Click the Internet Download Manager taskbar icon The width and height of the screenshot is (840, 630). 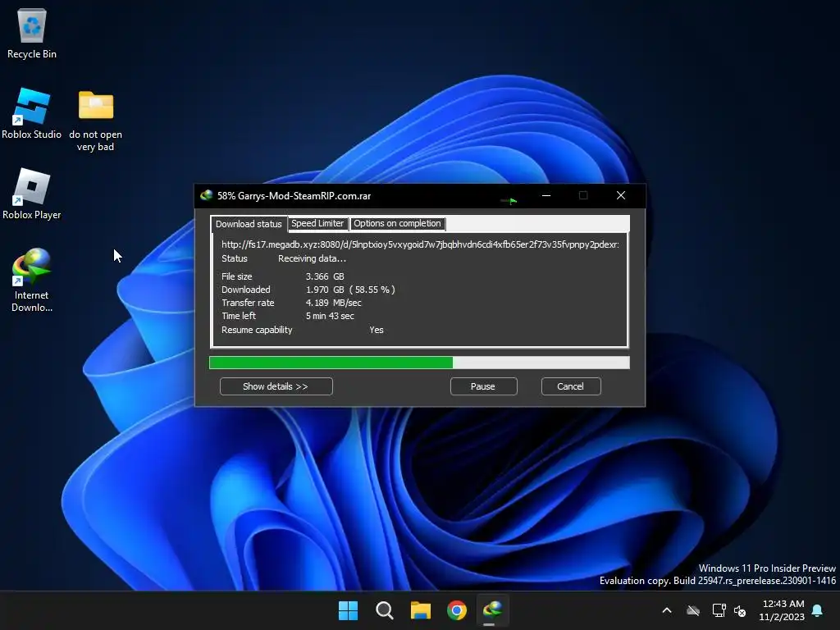[x=492, y=610]
